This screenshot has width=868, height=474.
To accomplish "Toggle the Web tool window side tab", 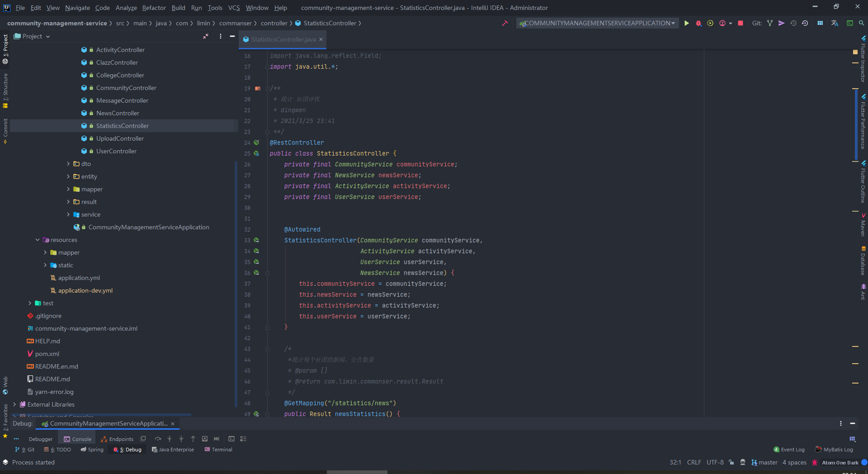I will pyautogui.click(x=5, y=385).
